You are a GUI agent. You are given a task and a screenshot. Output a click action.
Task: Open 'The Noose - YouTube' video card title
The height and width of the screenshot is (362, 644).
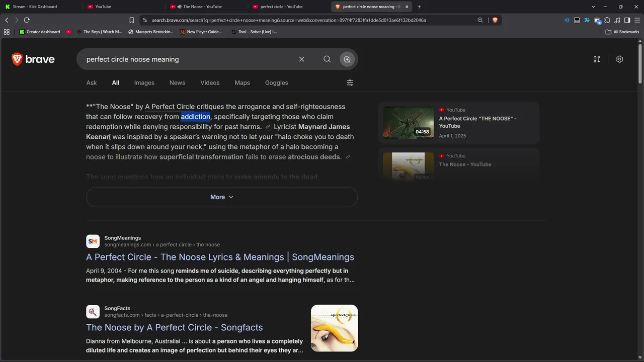(465, 164)
